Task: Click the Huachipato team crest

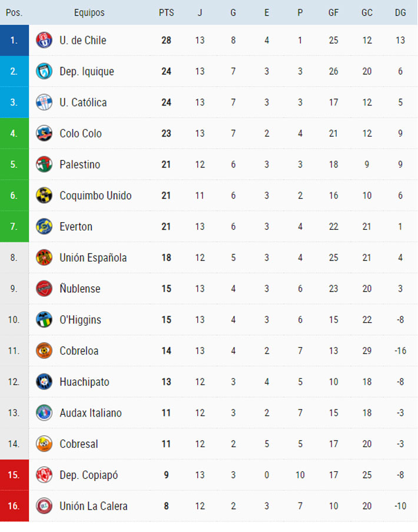Action: [44, 382]
